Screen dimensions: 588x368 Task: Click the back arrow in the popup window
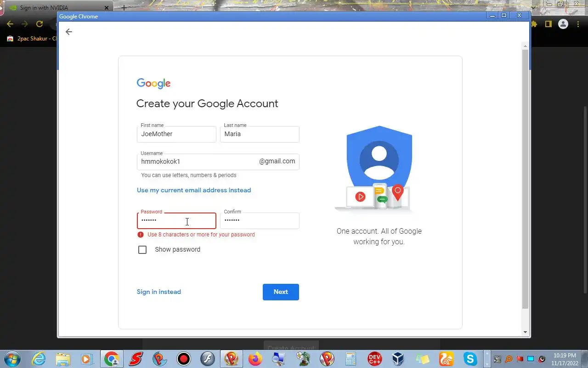click(x=68, y=32)
